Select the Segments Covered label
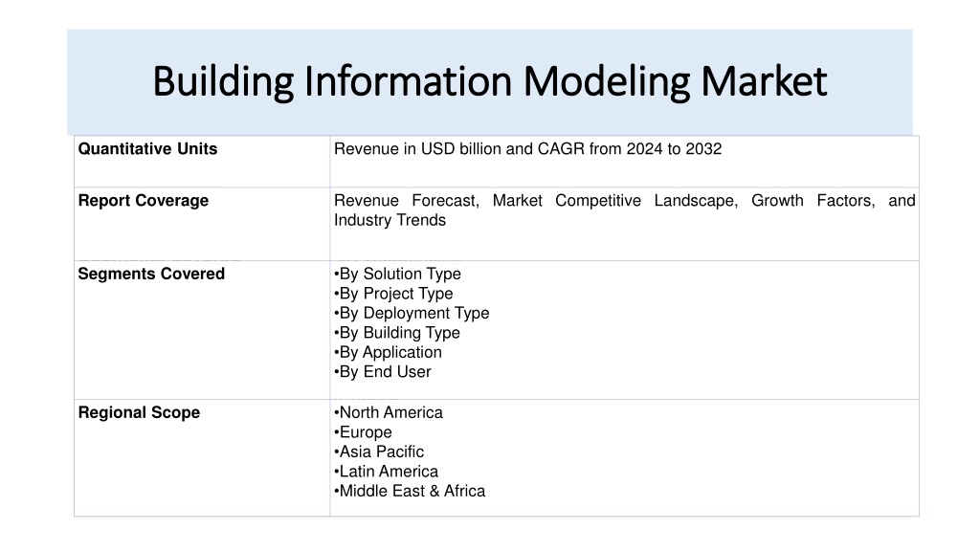Screen dimensions: 980x551 click(x=151, y=274)
